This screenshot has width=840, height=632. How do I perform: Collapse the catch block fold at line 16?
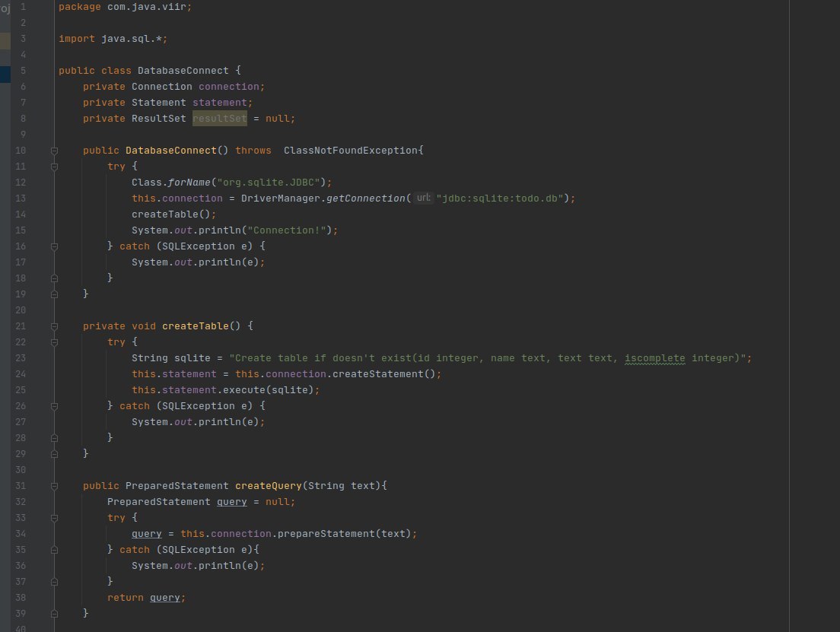54,247
